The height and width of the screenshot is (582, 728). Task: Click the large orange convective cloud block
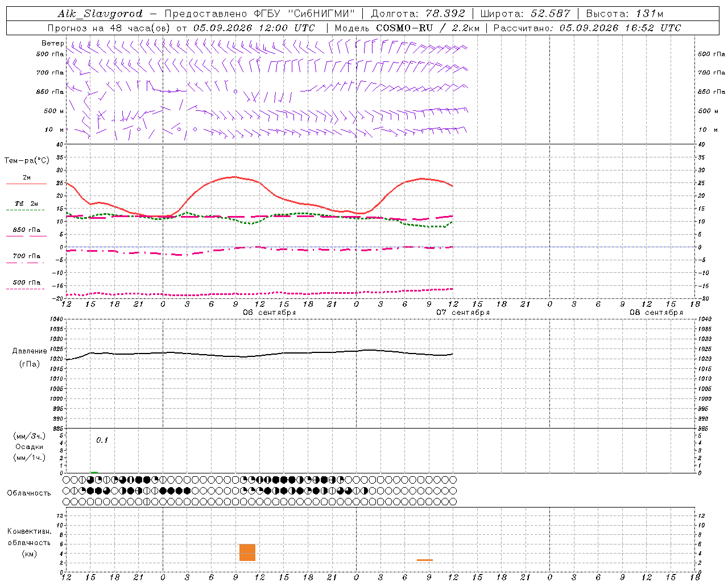247,552
